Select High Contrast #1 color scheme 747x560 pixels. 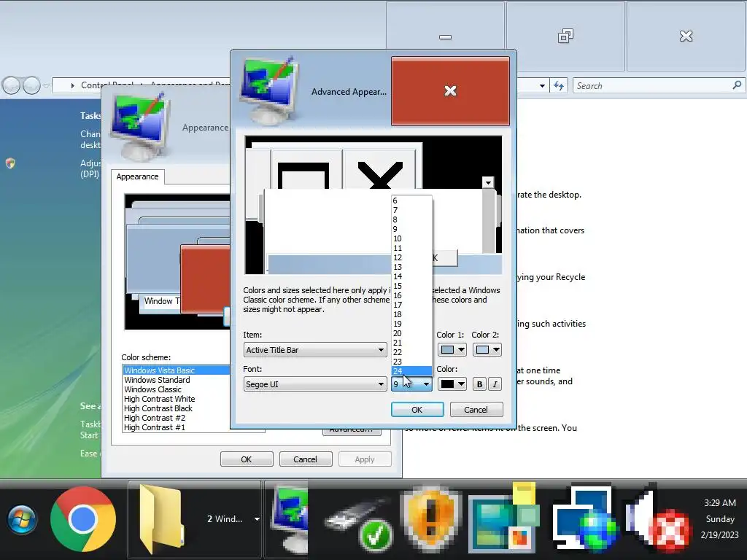(x=176, y=427)
